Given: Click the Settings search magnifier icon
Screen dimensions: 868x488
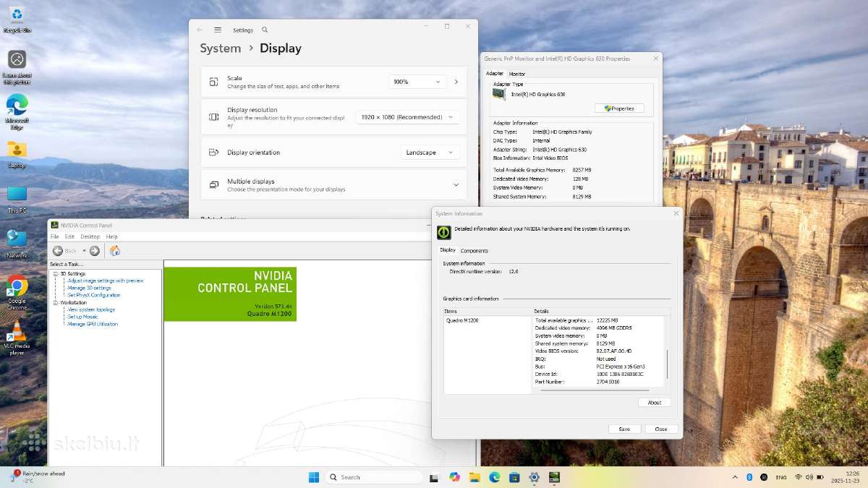Looking at the screenshot, I should (x=265, y=30).
